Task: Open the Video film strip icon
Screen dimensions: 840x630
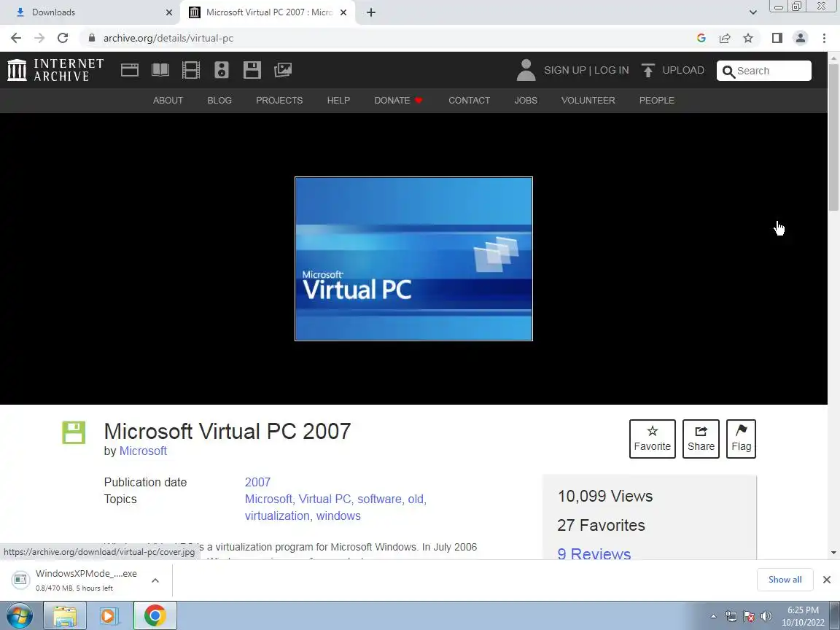Action: pyautogui.click(x=191, y=70)
